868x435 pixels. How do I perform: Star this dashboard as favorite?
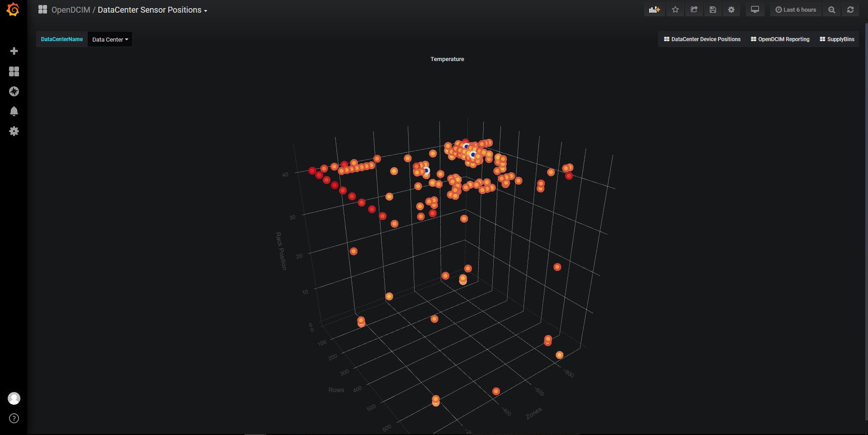coord(675,9)
